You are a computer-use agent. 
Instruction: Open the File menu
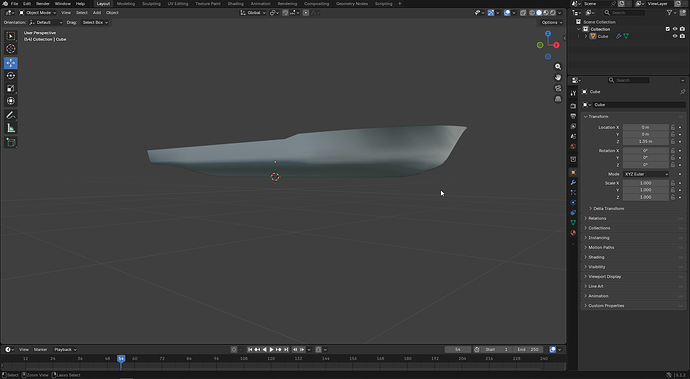click(15, 4)
